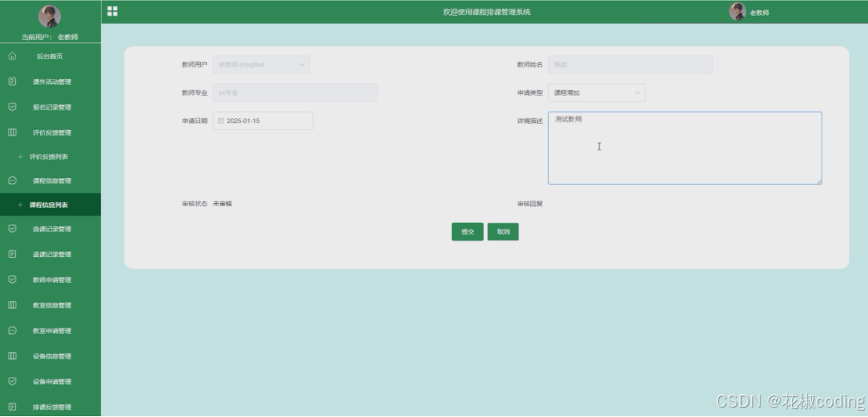Image resolution: width=868 pixels, height=417 pixels.
Task: Click the home icon beside 后台首页
Action: click(x=13, y=56)
